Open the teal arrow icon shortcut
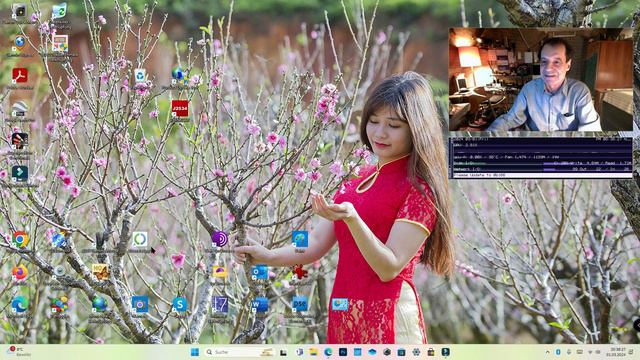This screenshot has height=360, width=640. [x=20, y=174]
